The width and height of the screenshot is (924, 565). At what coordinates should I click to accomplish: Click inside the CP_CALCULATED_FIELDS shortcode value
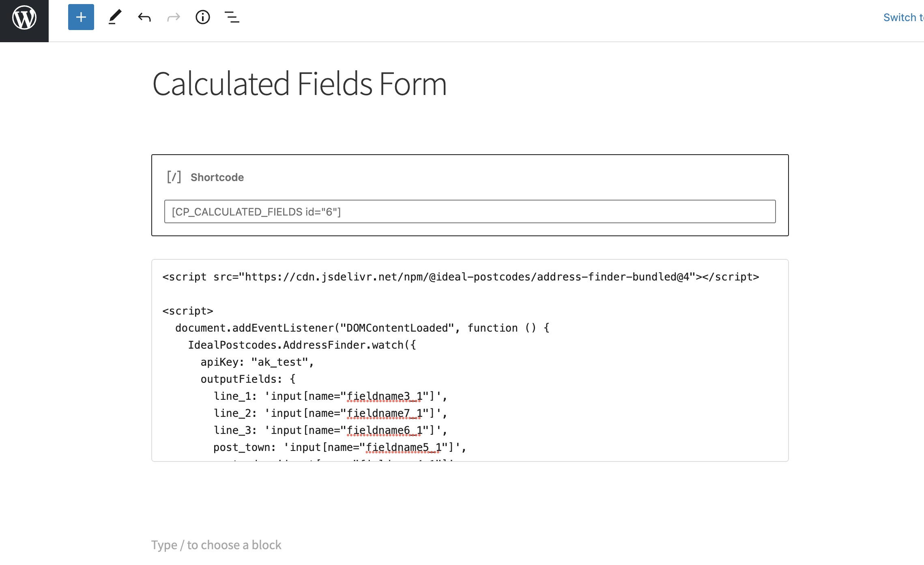click(256, 211)
